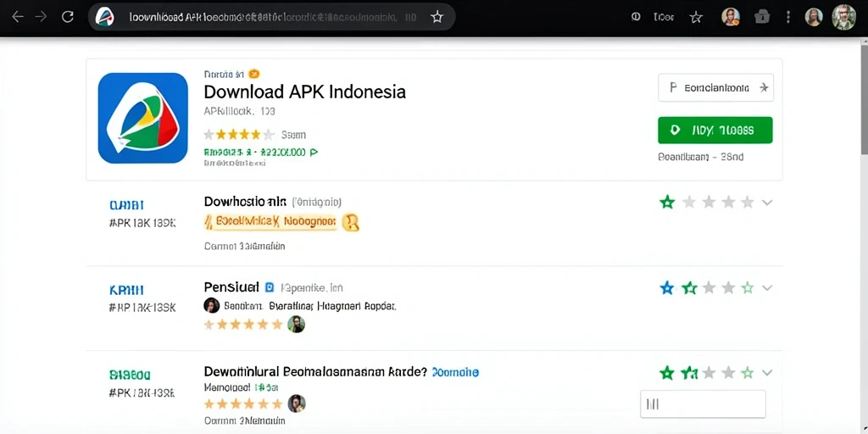Open the blue link in the last row title
868x434 pixels.
(455, 372)
